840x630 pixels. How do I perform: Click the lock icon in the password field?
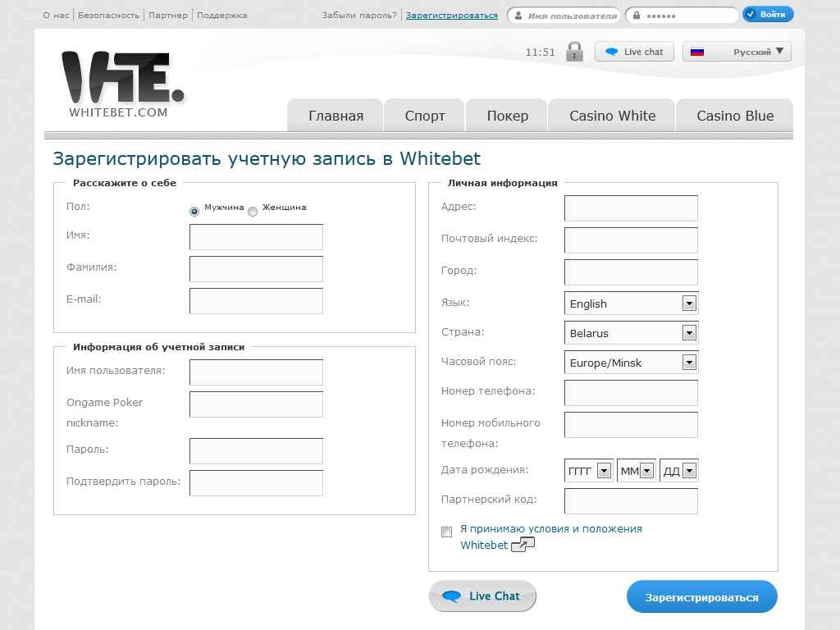click(x=636, y=16)
